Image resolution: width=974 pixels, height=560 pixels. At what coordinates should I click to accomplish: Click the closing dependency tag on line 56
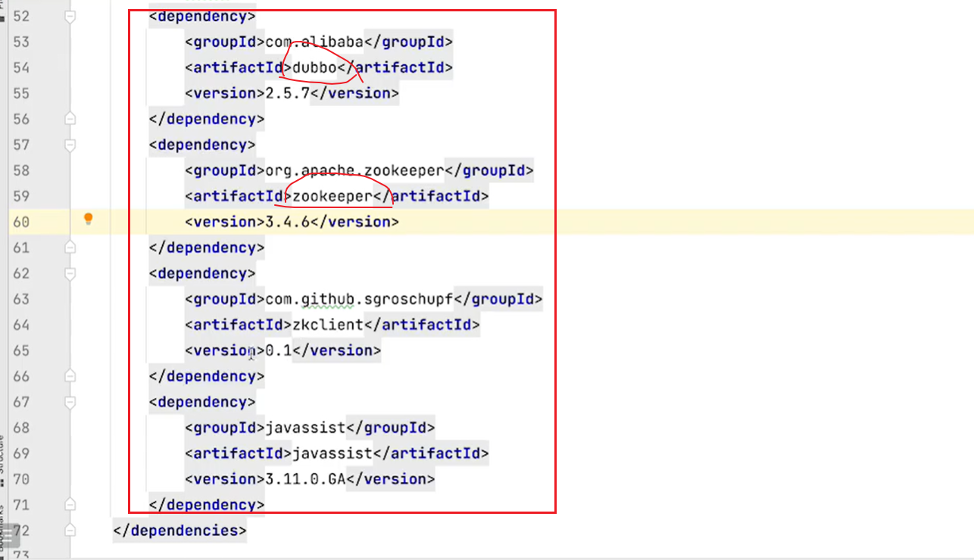(207, 119)
